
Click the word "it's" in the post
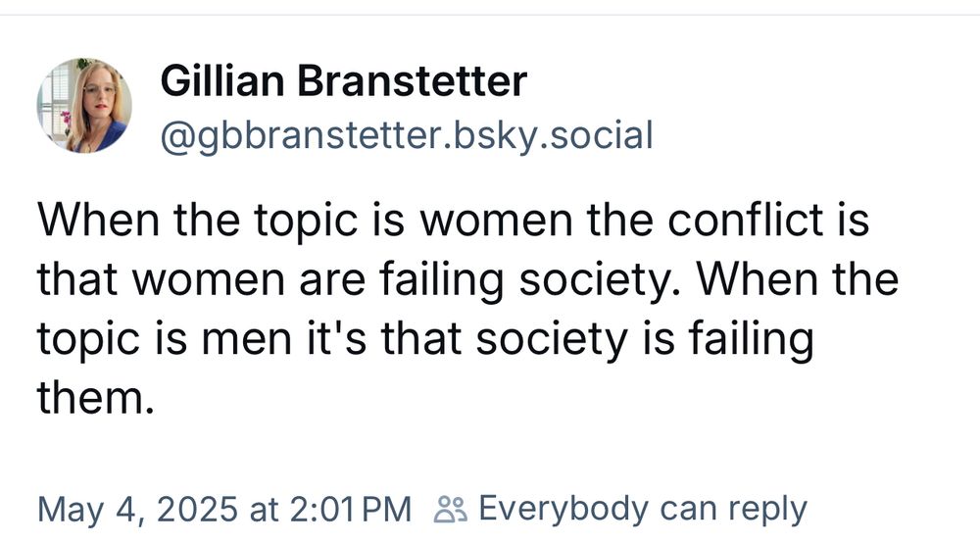click(335, 339)
